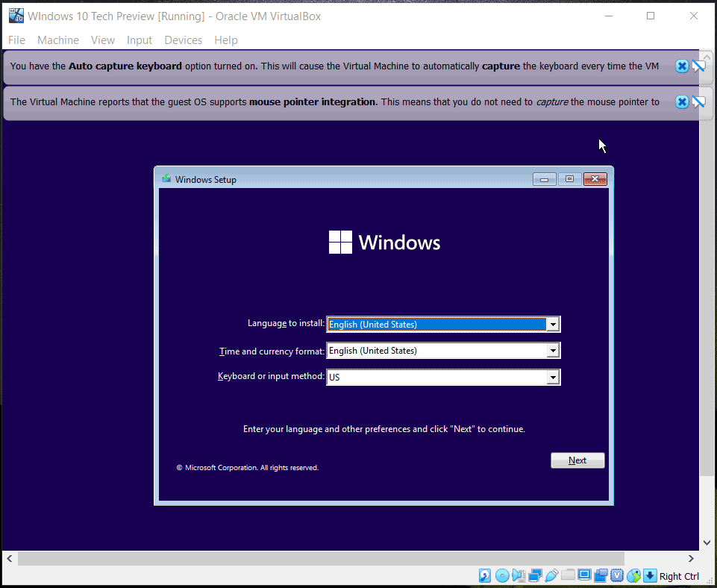
Task: Click the Microsoft Corporation copyright text
Action: click(248, 468)
